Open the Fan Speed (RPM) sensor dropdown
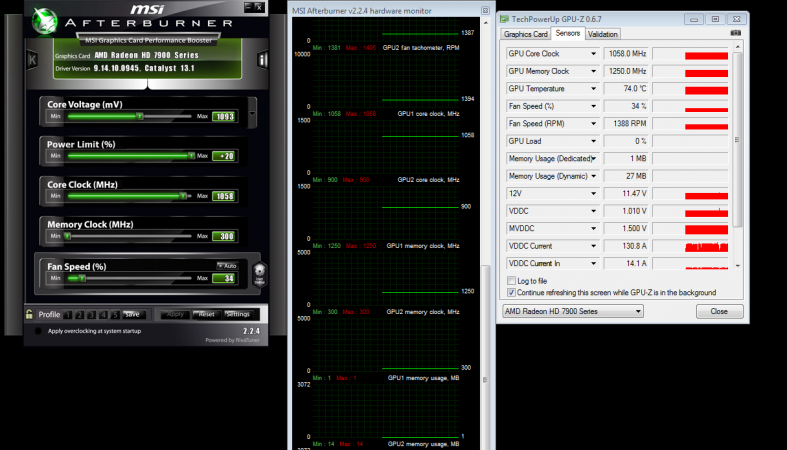The height and width of the screenshot is (450, 787). point(593,123)
